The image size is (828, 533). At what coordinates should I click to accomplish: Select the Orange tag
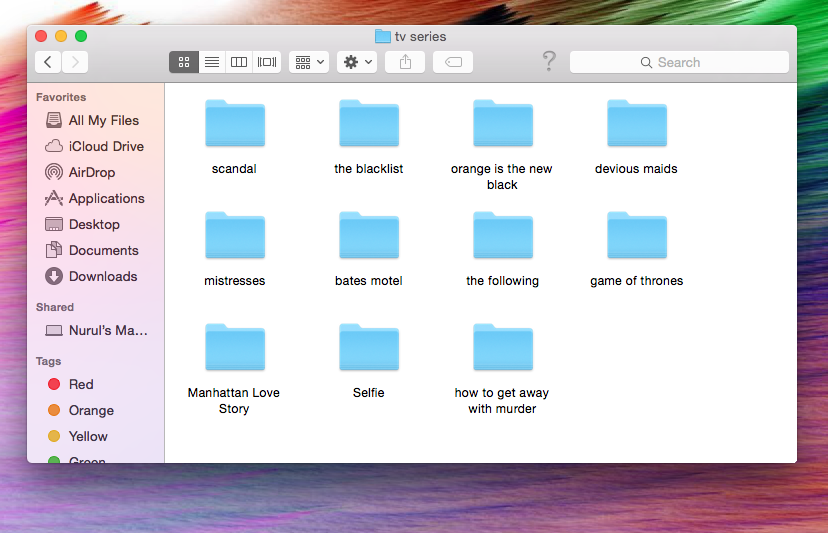[x=96, y=410]
